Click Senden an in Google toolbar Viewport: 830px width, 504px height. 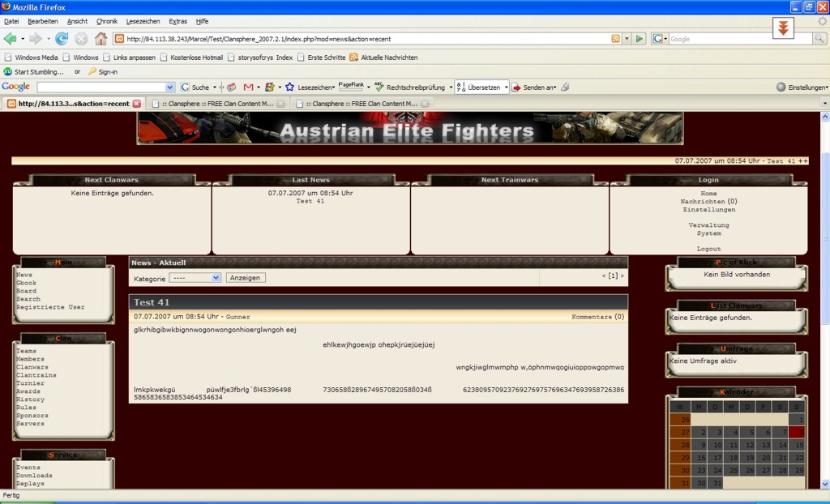[x=533, y=88]
